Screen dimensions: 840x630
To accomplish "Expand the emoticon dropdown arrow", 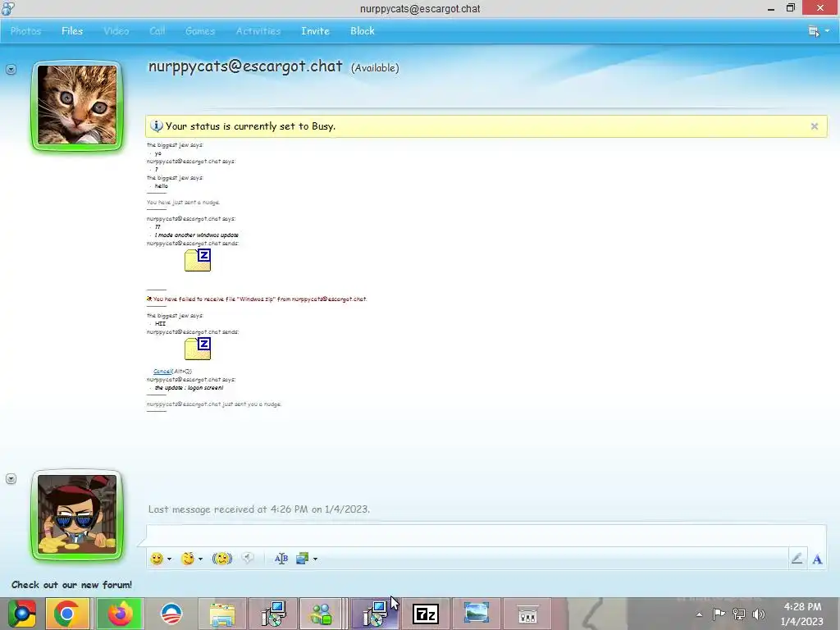I will click(x=169, y=559).
